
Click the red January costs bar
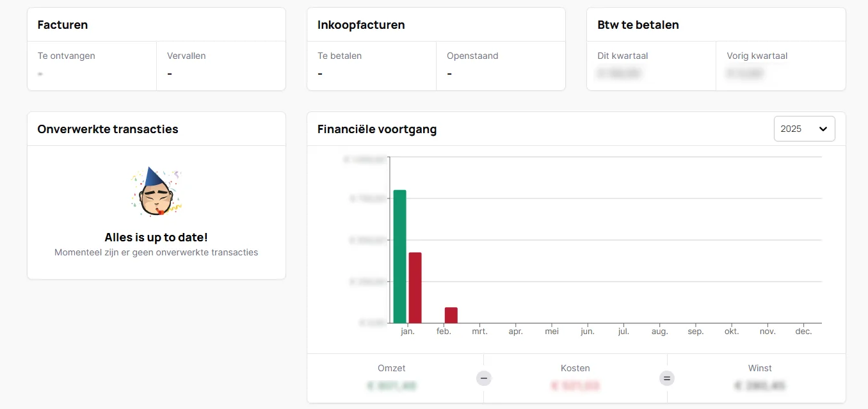[x=415, y=287]
